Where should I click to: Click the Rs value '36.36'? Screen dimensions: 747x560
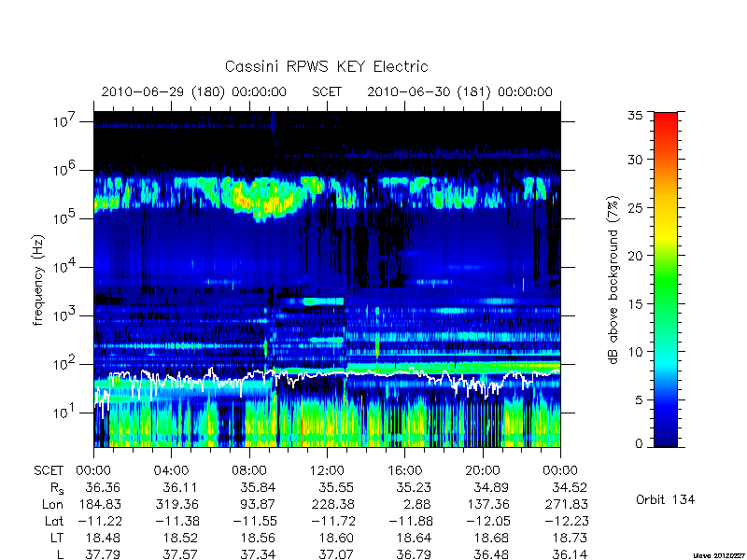pyautogui.click(x=103, y=487)
